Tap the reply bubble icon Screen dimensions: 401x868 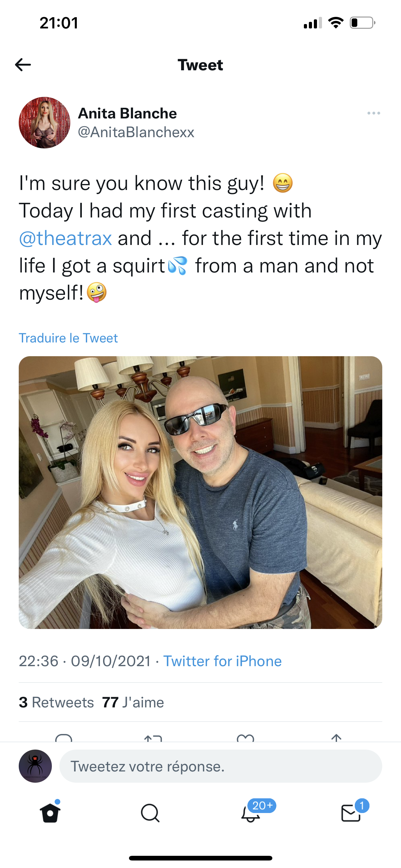pyautogui.click(x=64, y=737)
